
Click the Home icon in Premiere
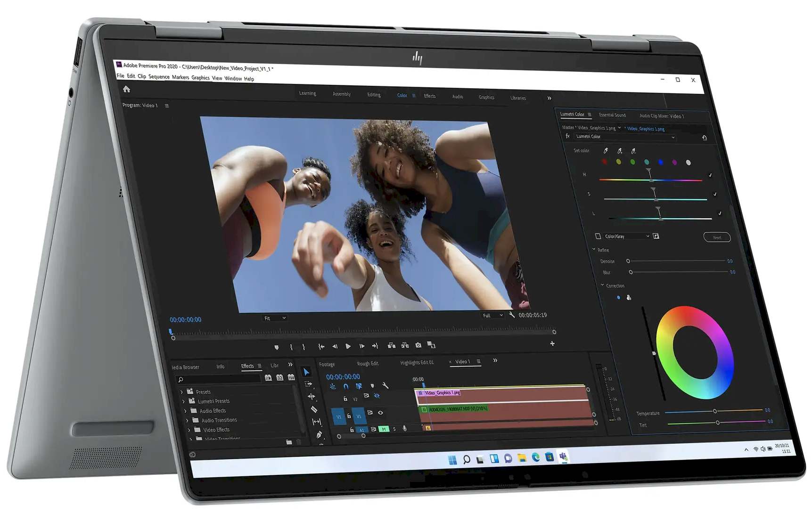126,89
